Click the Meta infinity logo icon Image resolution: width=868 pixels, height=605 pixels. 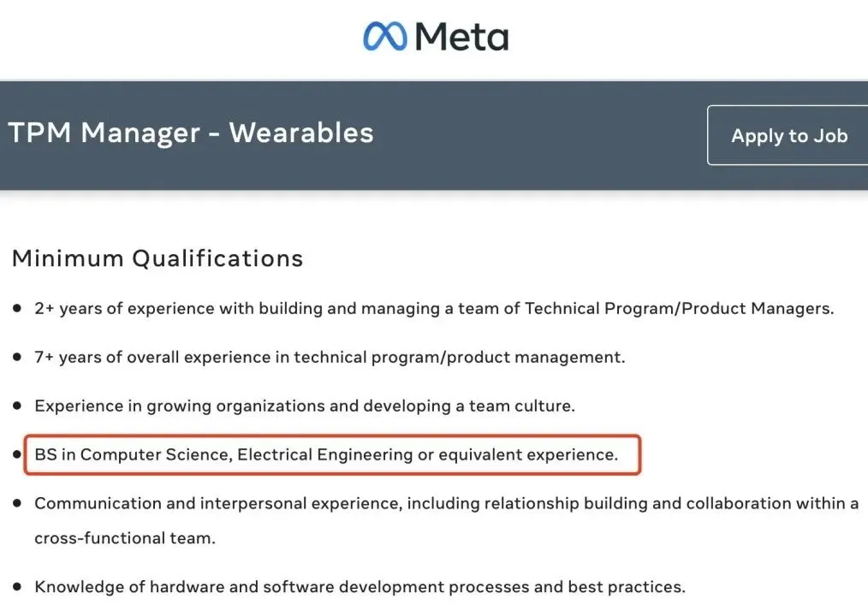pos(384,37)
